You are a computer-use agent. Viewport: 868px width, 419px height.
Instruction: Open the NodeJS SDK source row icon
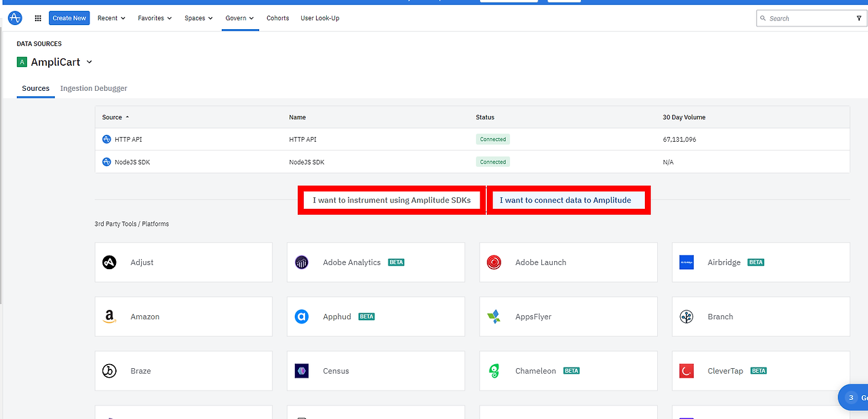[106, 162]
